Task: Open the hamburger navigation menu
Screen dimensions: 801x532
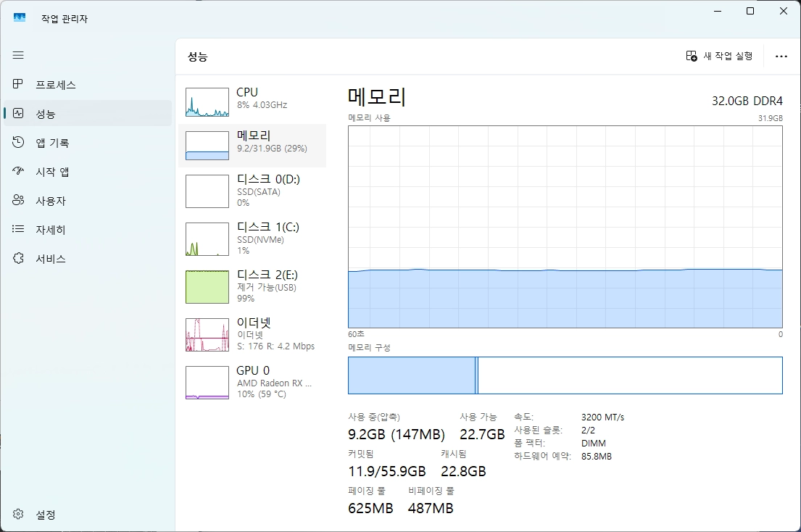Action: click(18, 55)
